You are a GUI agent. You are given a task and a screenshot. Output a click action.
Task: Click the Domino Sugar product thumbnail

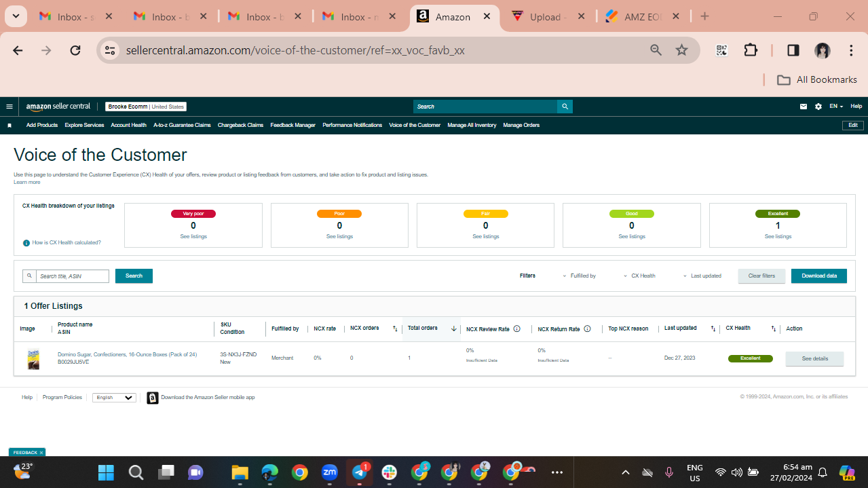[x=33, y=359]
